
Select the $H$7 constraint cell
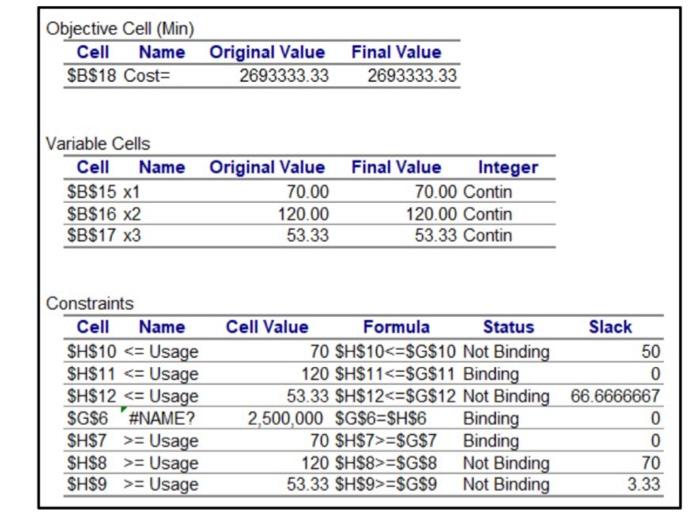click(x=87, y=441)
